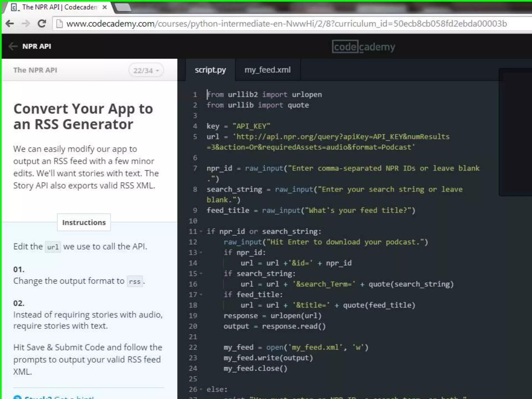Place cursor on line 1 urllib2 import

tap(264, 95)
